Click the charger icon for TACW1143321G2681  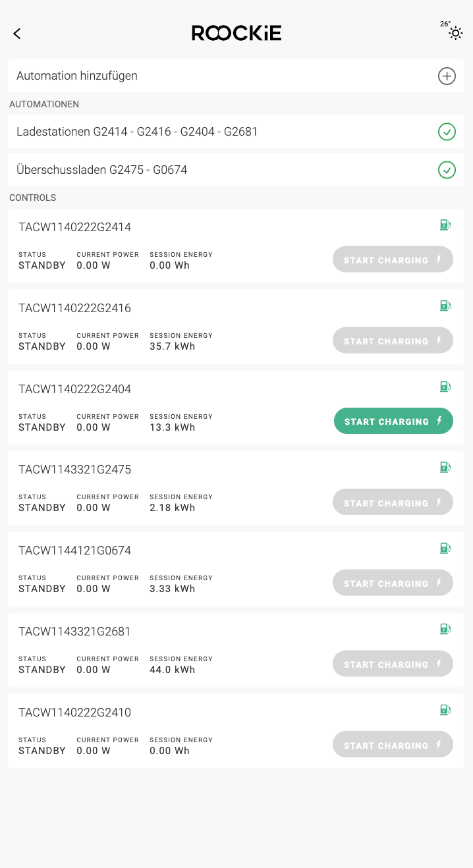pos(445,629)
